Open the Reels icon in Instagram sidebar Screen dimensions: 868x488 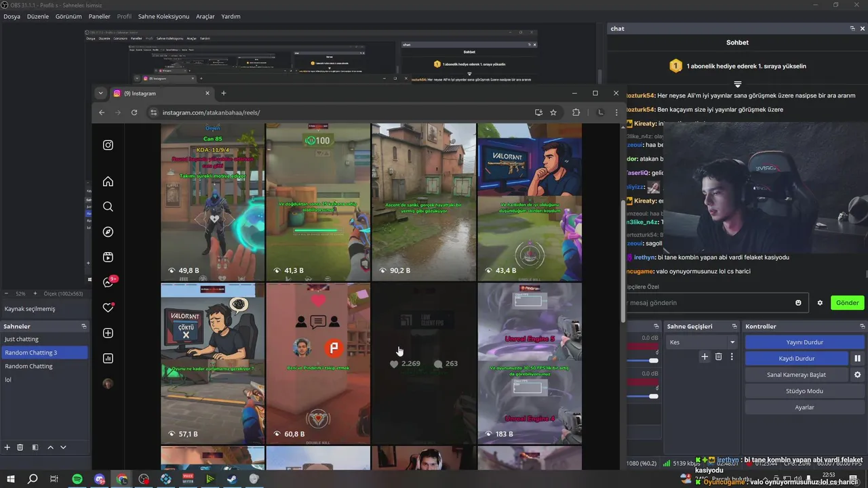tap(108, 257)
